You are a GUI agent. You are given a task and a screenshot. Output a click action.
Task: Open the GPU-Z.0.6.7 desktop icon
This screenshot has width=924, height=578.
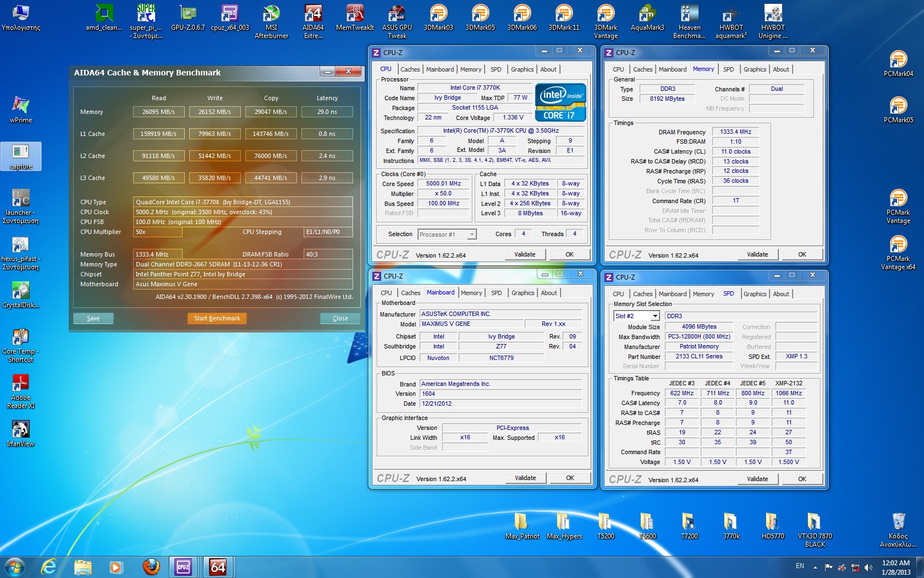188,18
